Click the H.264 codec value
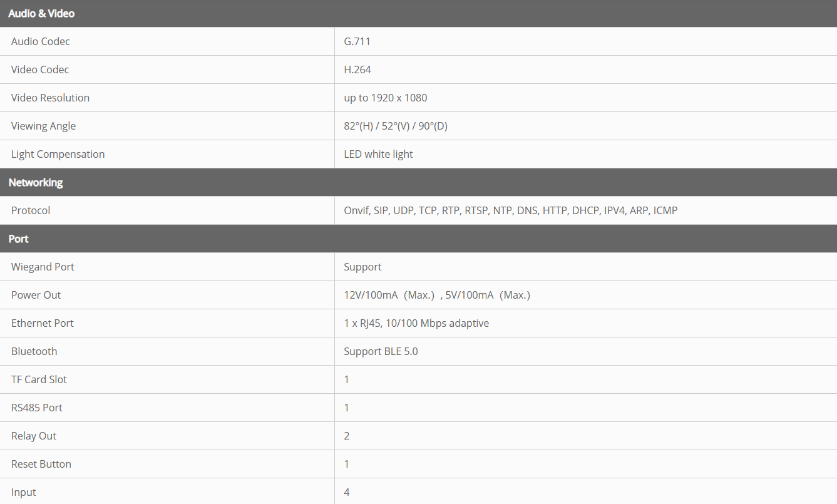 (357, 69)
